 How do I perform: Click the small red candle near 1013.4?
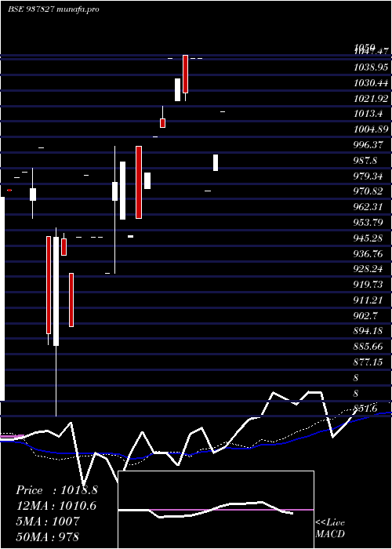pos(162,123)
